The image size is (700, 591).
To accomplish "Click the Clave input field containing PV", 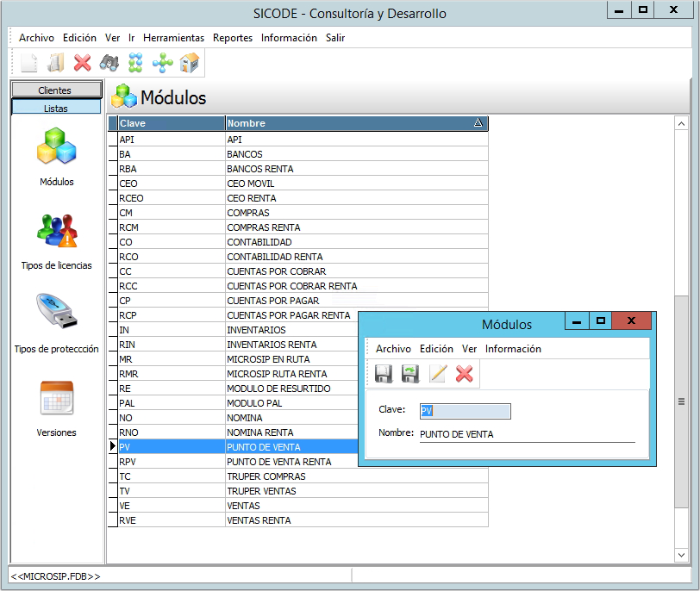I will pos(465,412).
